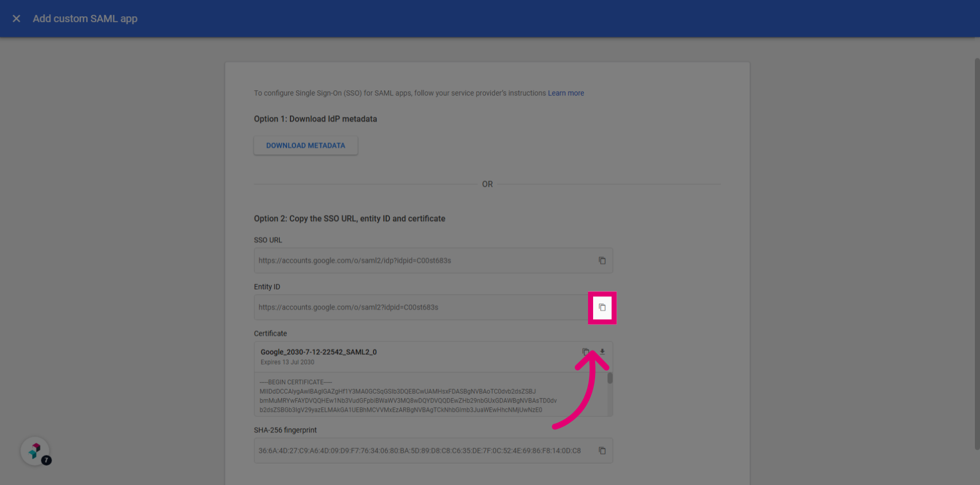Copy the SHA-256 fingerprint
This screenshot has width=980, height=485.
(602, 451)
